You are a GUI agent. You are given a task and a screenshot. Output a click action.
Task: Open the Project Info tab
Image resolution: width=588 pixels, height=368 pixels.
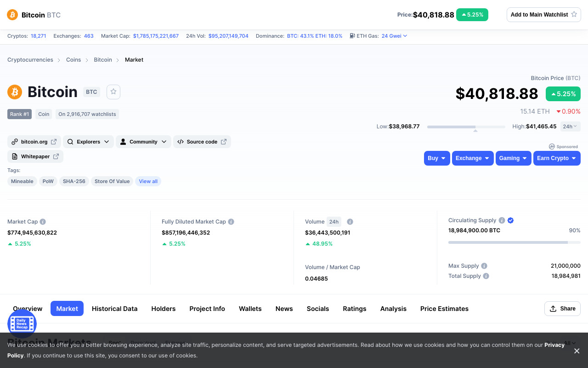coord(207,309)
